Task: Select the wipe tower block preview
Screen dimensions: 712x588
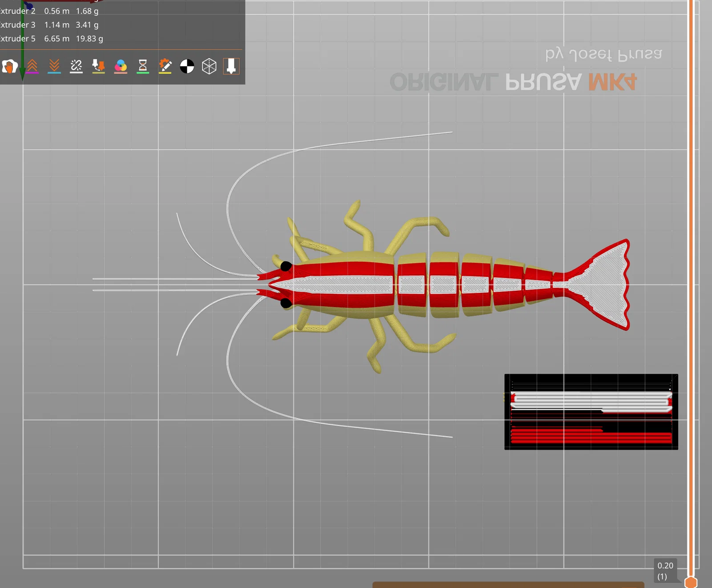Action: tap(591, 412)
